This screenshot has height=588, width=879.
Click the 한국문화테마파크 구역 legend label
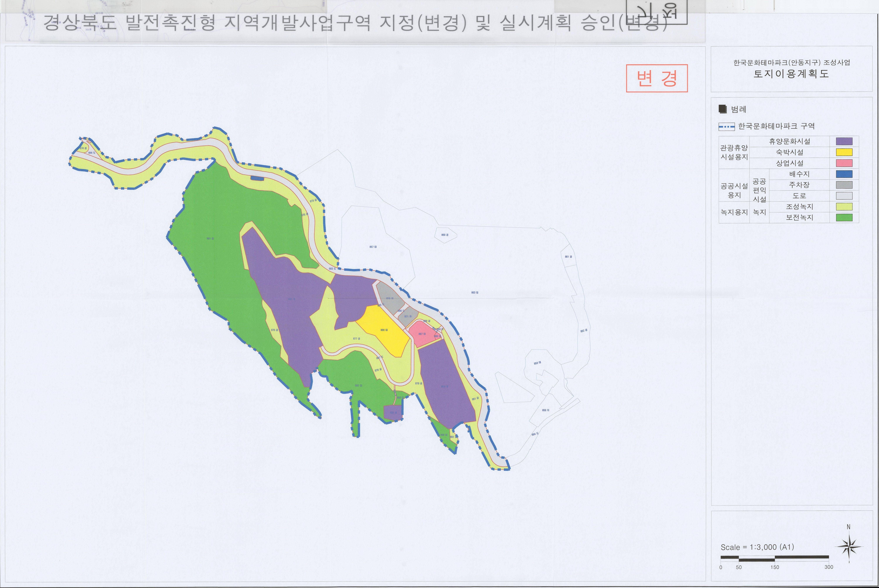[777, 126]
